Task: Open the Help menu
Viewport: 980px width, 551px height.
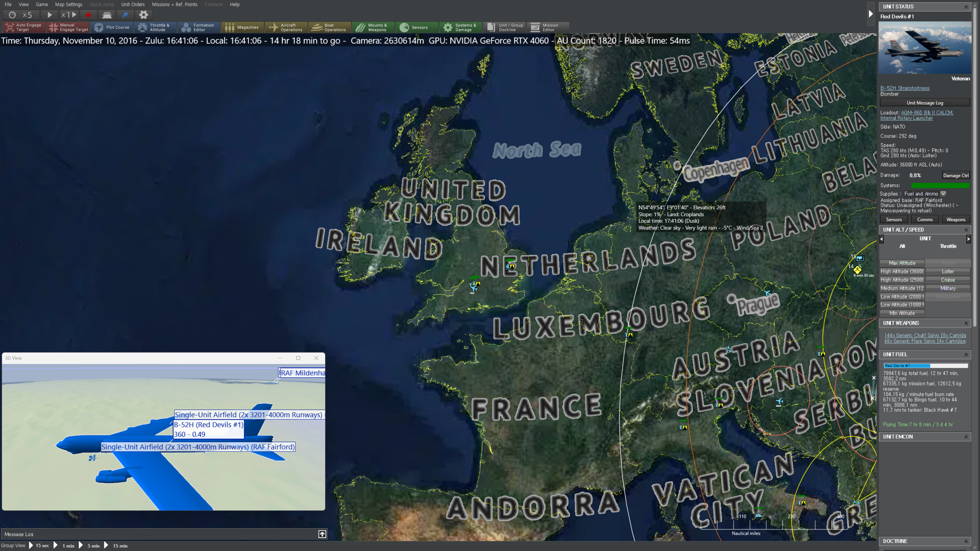Action: point(235,5)
